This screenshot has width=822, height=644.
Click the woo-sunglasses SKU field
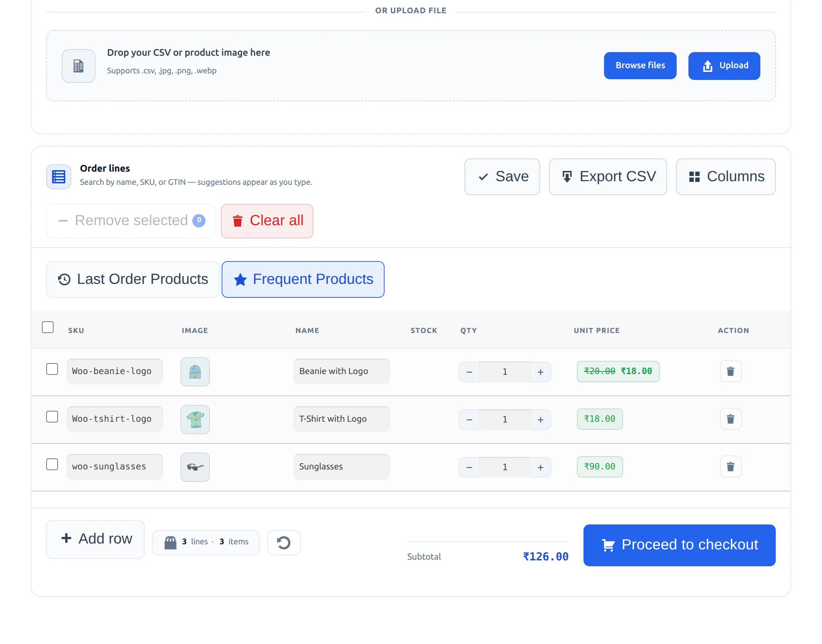tap(115, 466)
